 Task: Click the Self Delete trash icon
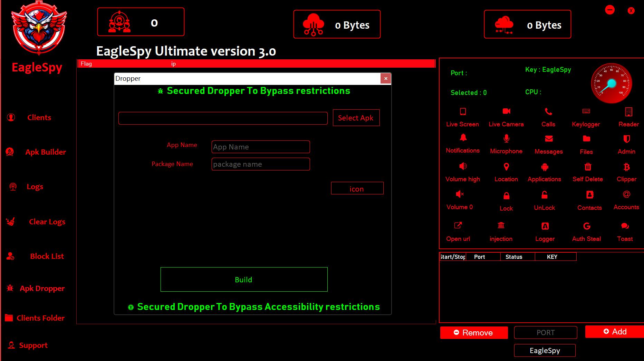coord(588,167)
